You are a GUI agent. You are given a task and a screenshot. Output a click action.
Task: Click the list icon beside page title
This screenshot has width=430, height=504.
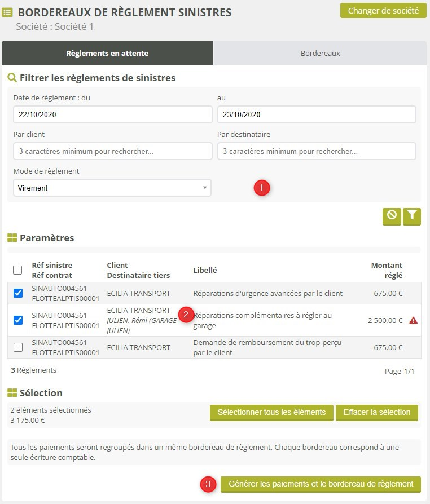(x=8, y=12)
